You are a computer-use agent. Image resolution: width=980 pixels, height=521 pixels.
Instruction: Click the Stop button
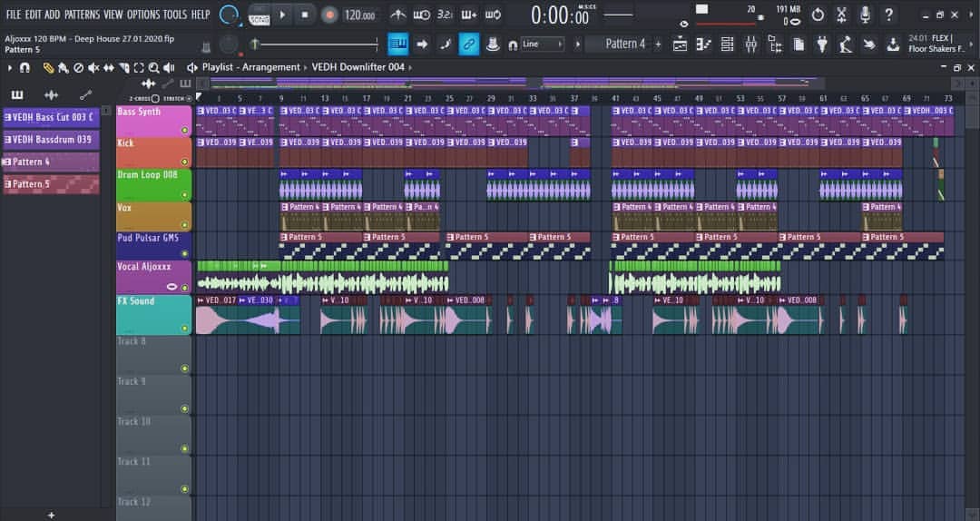305,15
